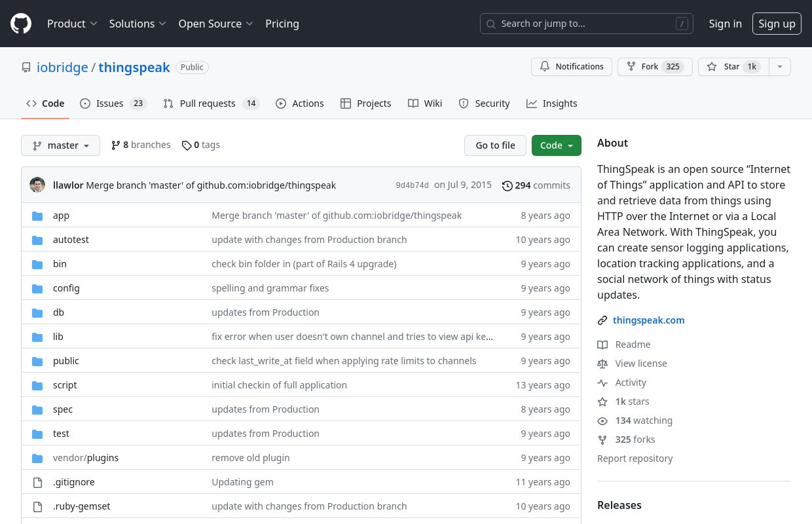Switch to the Security tab

click(485, 103)
